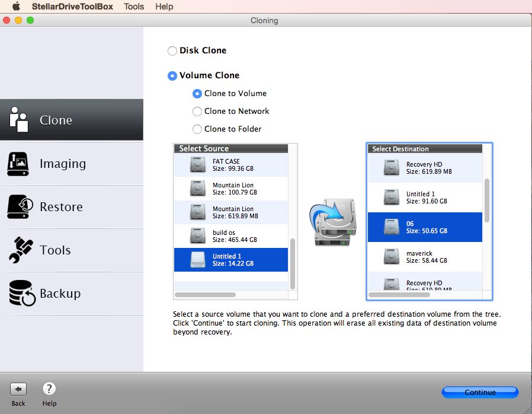Click the clone transfer disk icon

(x=332, y=221)
